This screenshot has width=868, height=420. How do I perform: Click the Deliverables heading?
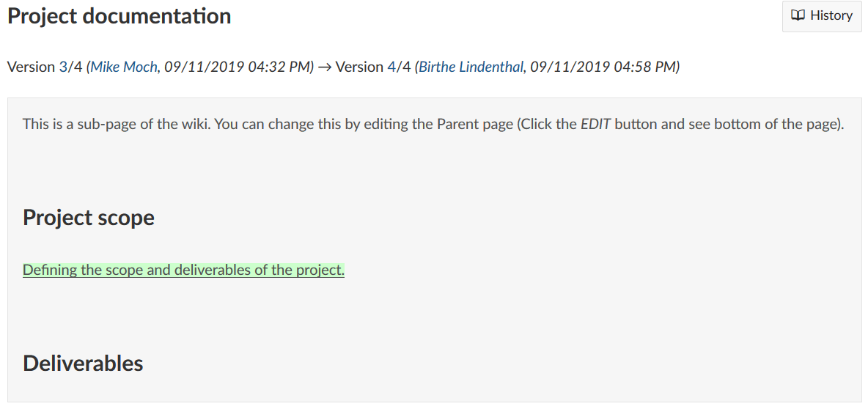83,363
